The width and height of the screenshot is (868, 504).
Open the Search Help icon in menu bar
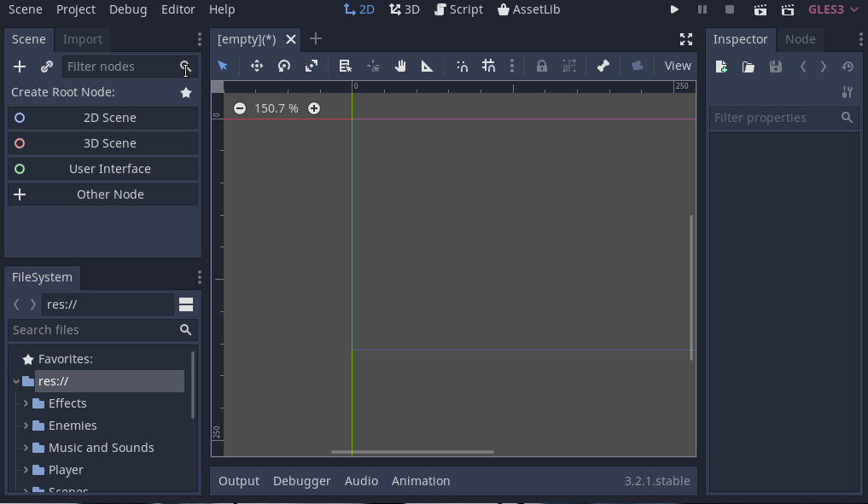(222, 9)
